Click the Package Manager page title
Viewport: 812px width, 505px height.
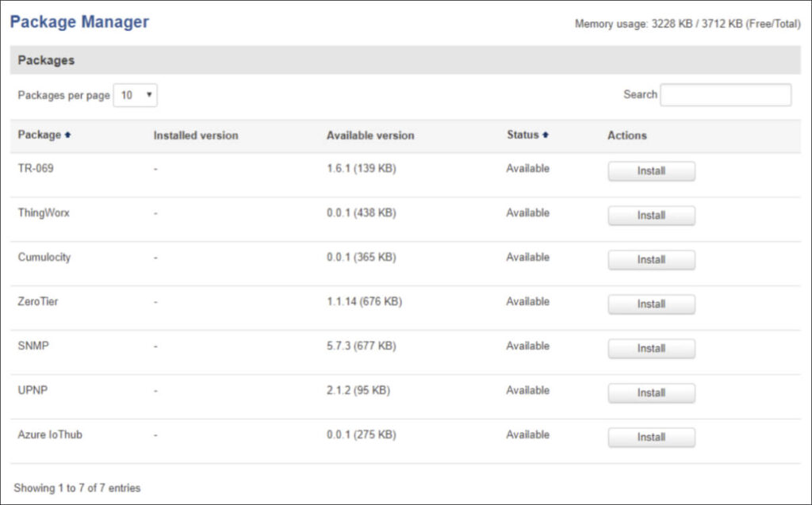click(x=80, y=21)
